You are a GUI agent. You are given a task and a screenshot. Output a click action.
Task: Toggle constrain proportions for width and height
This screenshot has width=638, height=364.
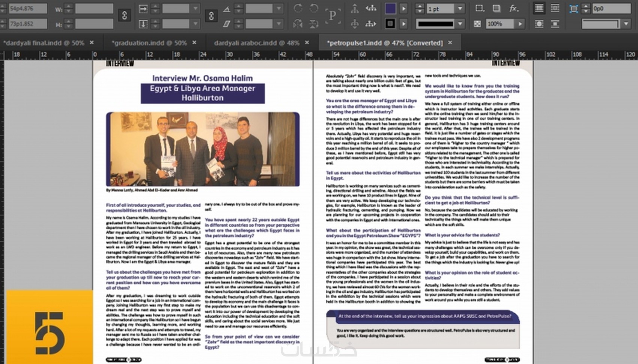point(125,15)
